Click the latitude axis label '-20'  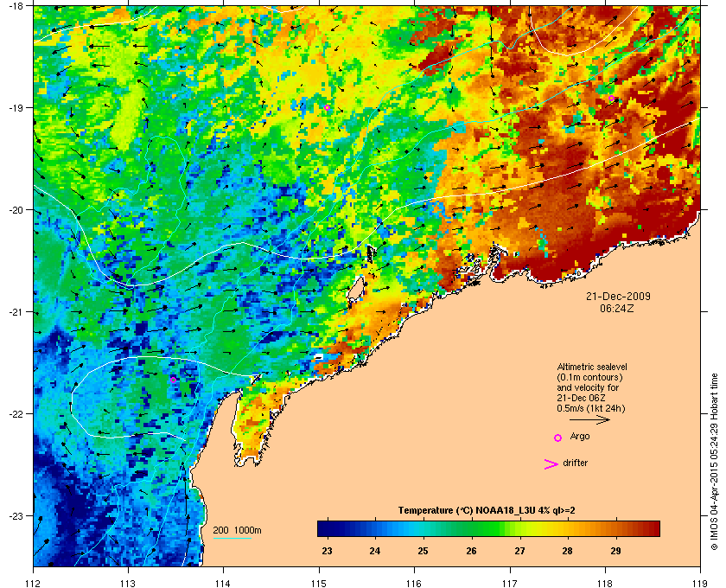(15, 210)
